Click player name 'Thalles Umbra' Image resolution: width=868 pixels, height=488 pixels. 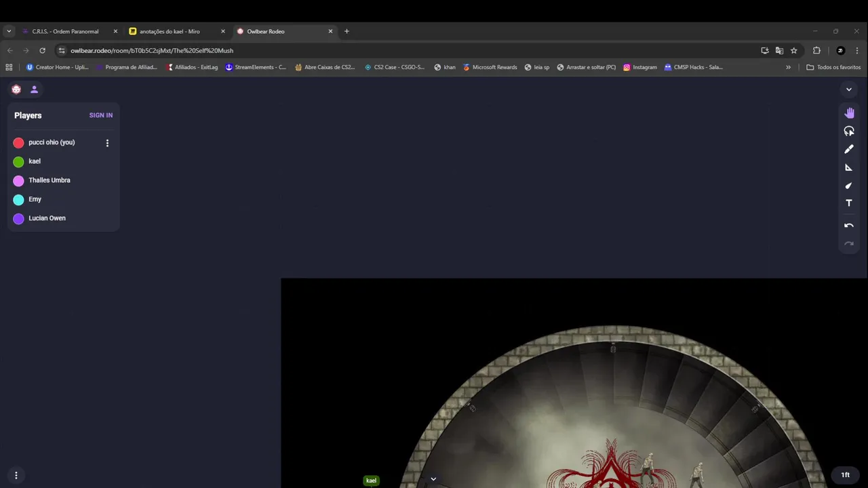coord(50,180)
